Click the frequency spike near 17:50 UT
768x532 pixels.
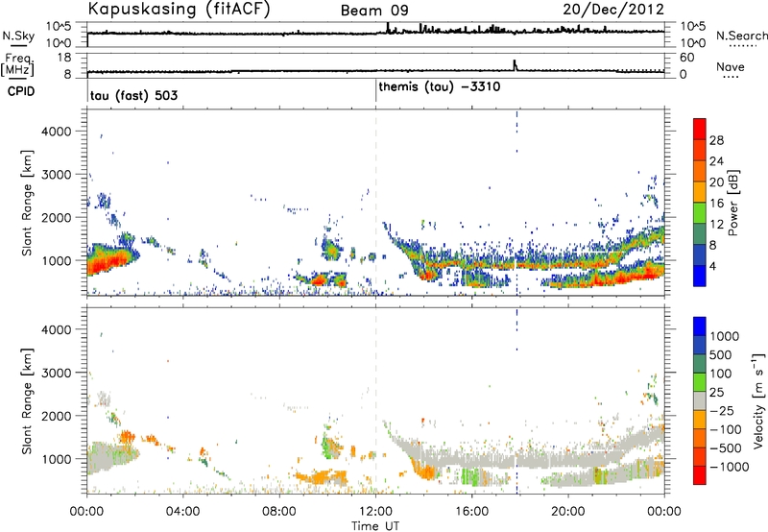coord(515,65)
